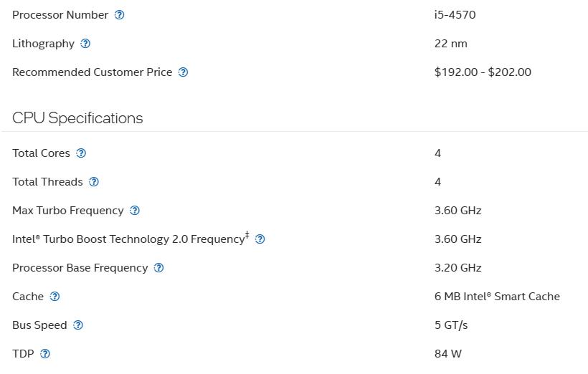This screenshot has width=588, height=374.
Task: Select the $192.00 - $202.00 price text
Action: pyautogui.click(x=483, y=72)
